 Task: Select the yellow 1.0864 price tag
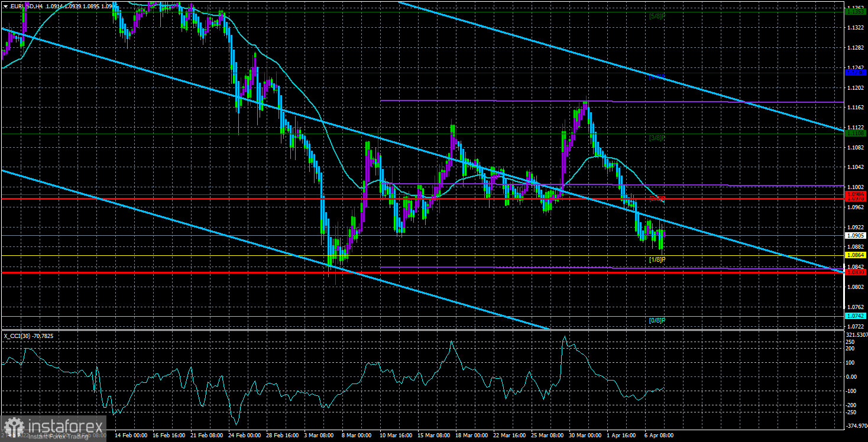click(x=856, y=255)
